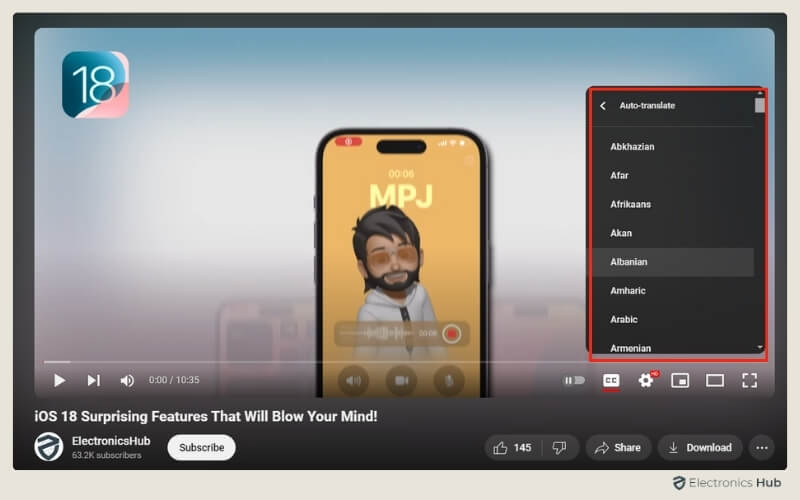Click the 0:00 / 10:35 time display
800x500 pixels.
tap(174, 380)
